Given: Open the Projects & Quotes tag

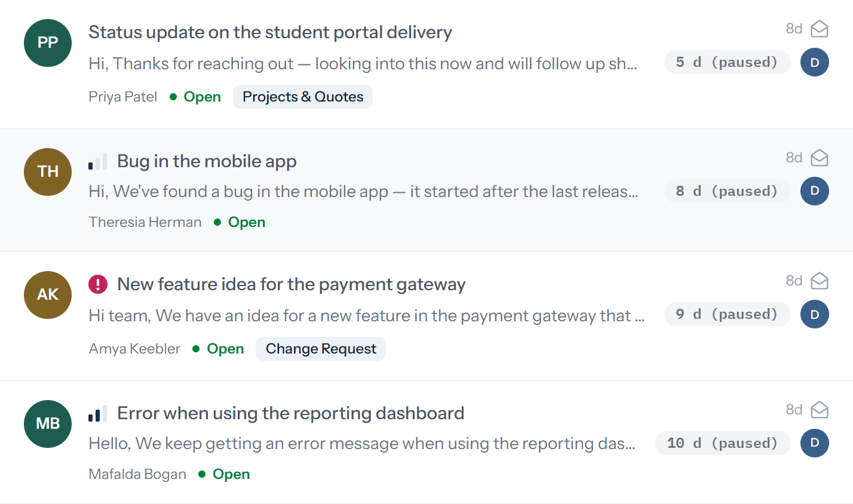Looking at the screenshot, I should pyautogui.click(x=303, y=97).
